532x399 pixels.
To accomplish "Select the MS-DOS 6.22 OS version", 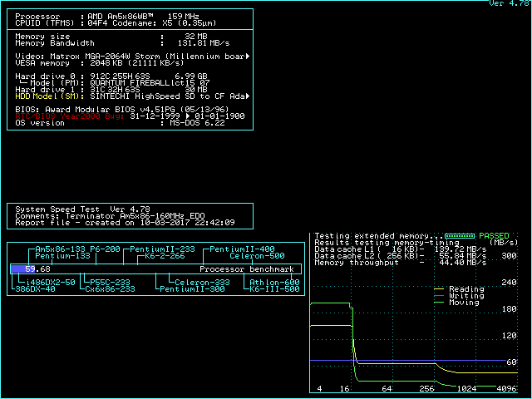I will point(197,123).
